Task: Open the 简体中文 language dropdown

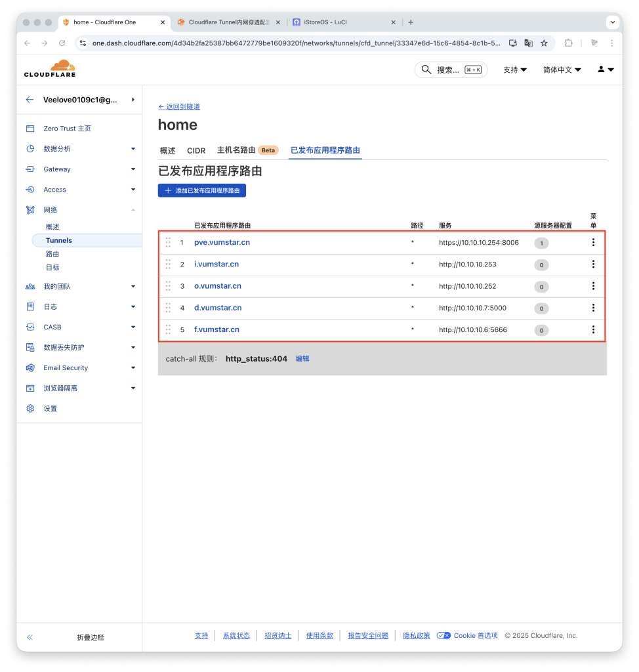Action: [x=562, y=70]
